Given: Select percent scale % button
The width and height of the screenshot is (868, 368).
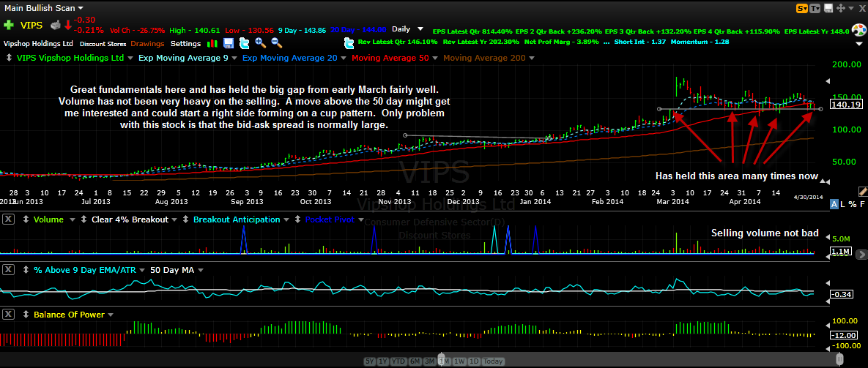Looking at the screenshot, I should click(852, 205).
